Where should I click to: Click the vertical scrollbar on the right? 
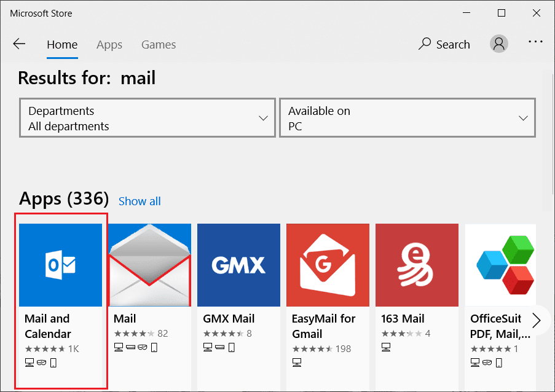[553, 135]
